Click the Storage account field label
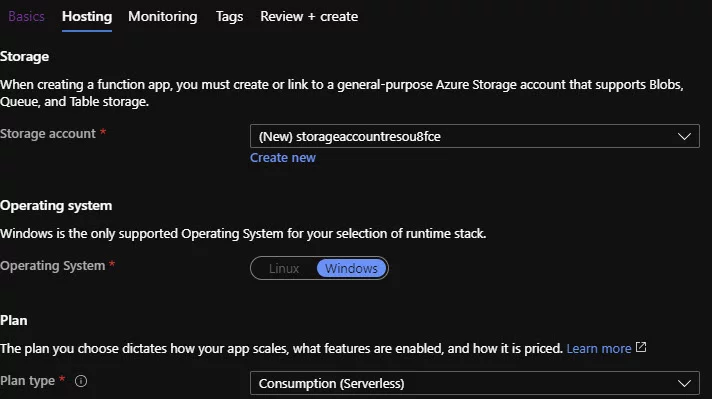The image size is (712, 399). point(48,133)
